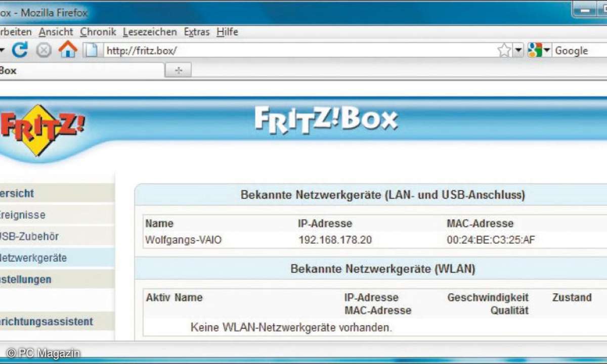Viewport: 607px width, 364px height.
Task: Open USB-Zubehör in the sidebar
Action: (30, 236)
